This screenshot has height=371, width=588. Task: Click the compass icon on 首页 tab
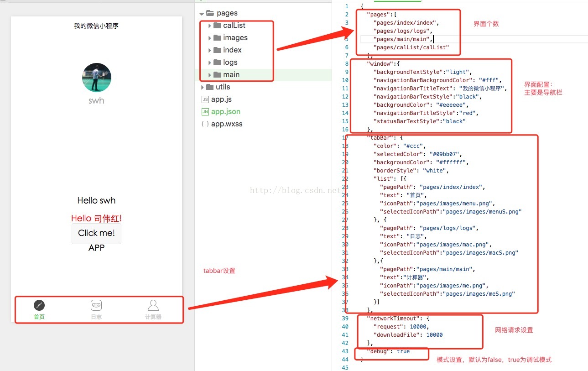click(x=39, y=305)
